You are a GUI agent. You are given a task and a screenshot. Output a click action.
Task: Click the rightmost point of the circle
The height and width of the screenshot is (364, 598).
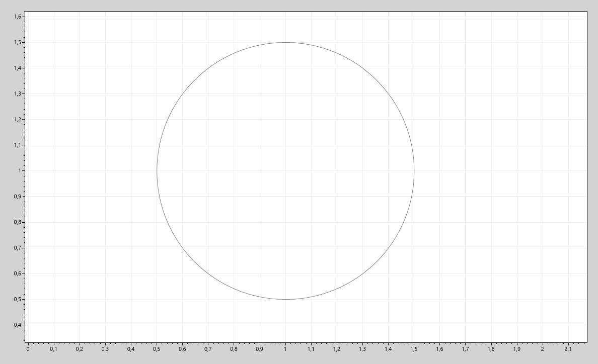(x=414, y=171)
